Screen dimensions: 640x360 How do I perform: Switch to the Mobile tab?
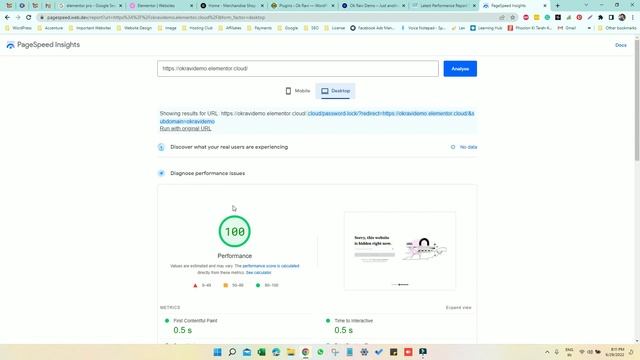[298, 91]
